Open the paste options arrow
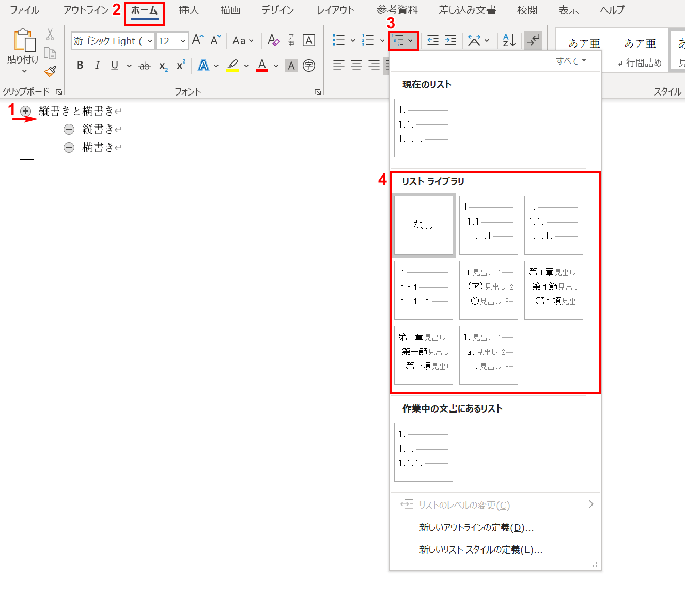Image resolution: width=685 pixels, height=616 pixels. [x=24, y=71]
